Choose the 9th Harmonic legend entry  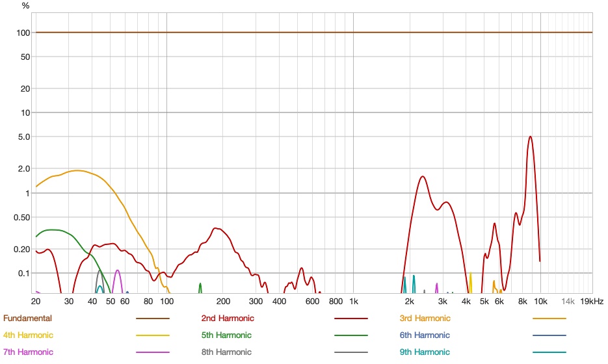pyautogui.click(x=425, y=352)
